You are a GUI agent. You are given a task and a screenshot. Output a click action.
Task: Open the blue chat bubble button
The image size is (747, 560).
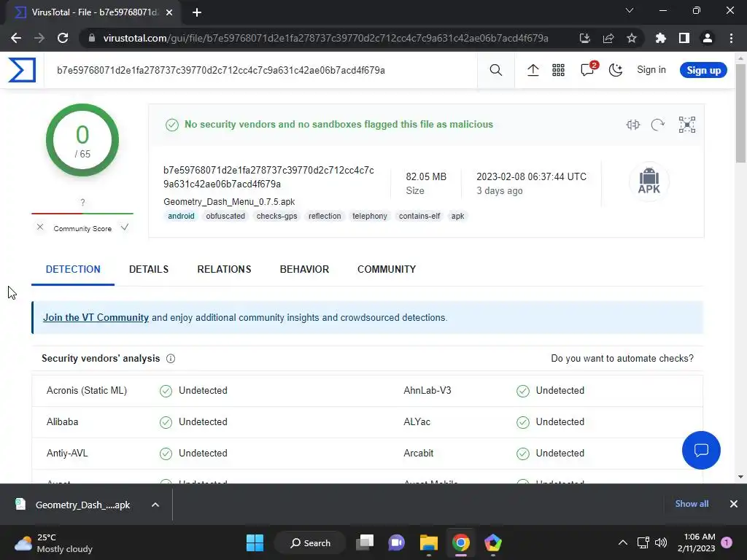coord(701,450)
